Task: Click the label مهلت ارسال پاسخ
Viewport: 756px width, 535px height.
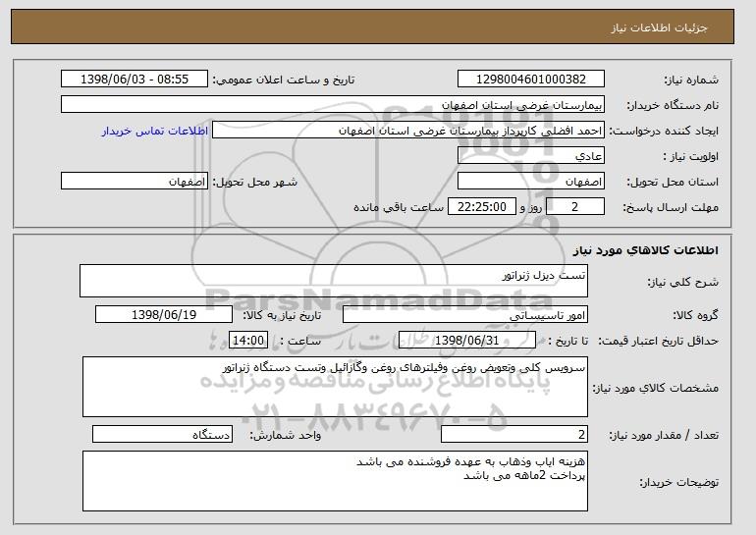Action: coord(671,208)
